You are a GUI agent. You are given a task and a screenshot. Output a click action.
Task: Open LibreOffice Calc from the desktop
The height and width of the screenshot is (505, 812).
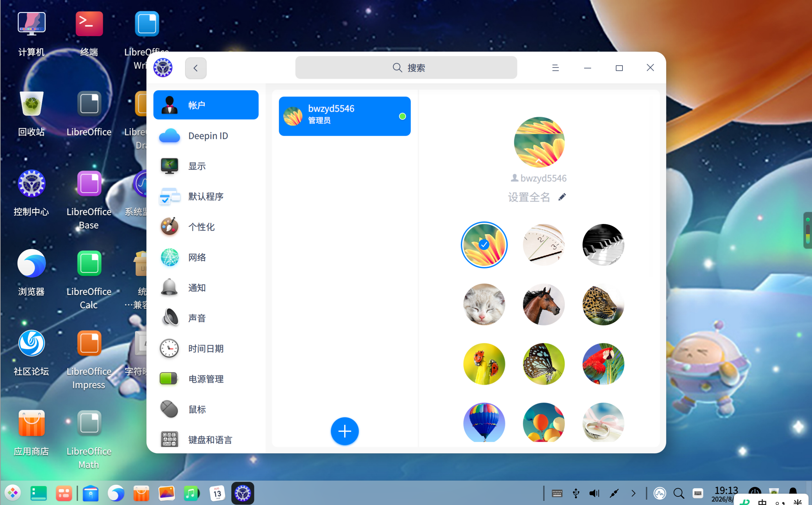tap(89, 280)
